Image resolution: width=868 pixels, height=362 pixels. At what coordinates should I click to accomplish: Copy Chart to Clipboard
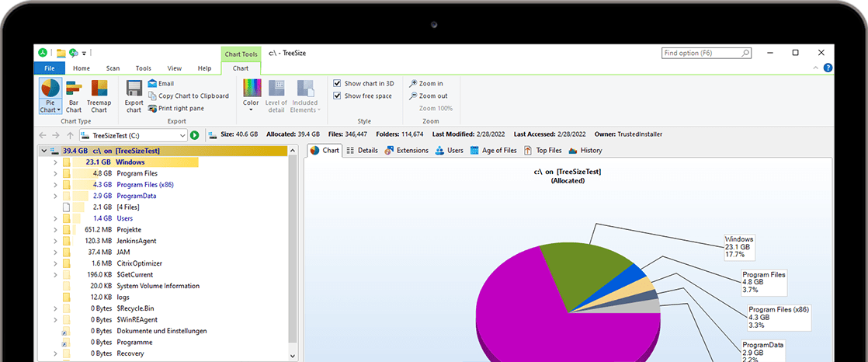pos(188,96)
